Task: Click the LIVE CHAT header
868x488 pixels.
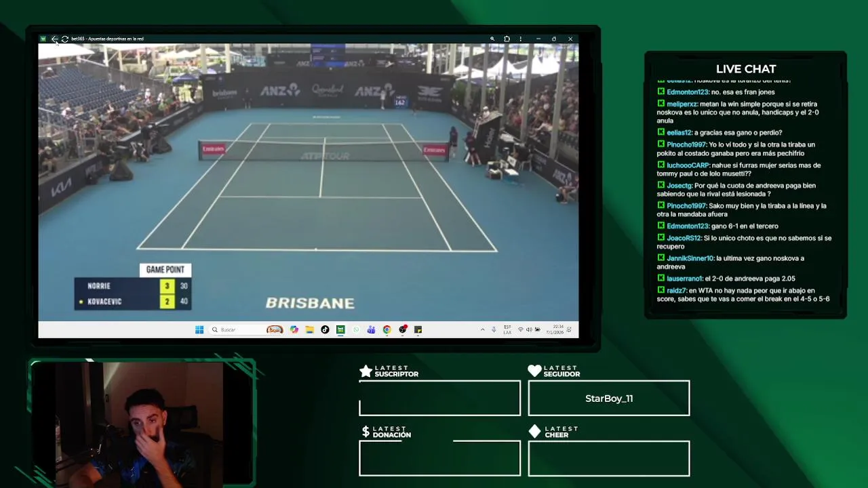Action: [746, 69]
